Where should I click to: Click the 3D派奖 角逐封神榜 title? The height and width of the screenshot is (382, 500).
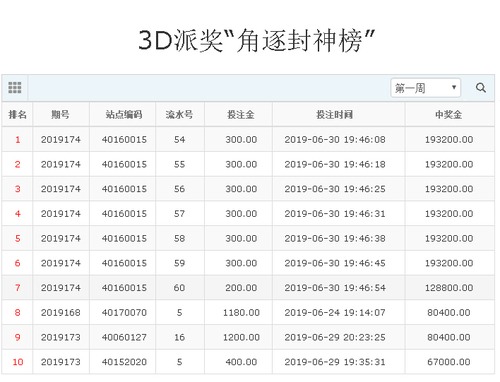257,40
